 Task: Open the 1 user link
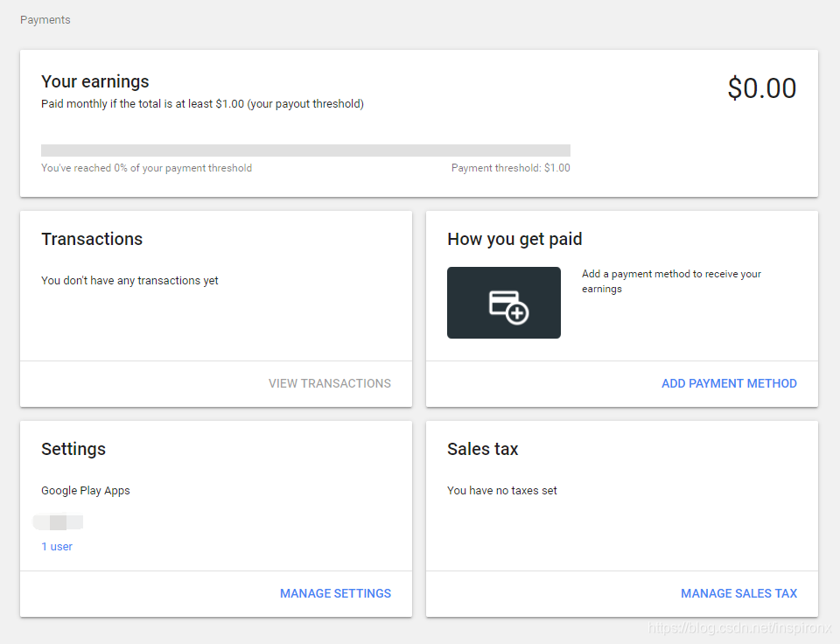click(57, 547)
